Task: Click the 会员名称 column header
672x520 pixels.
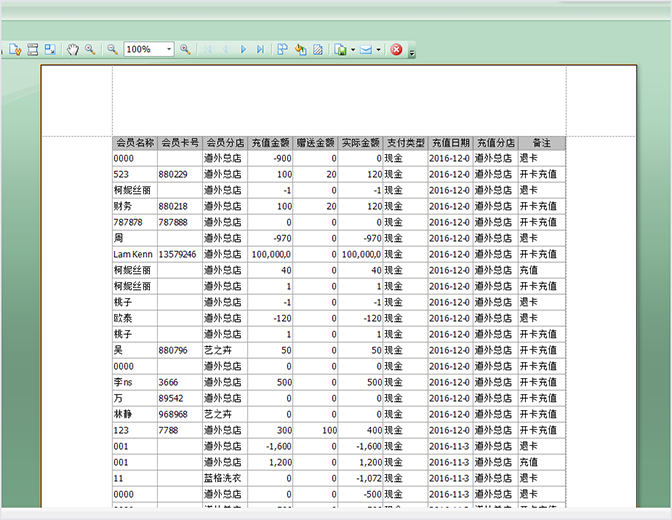Action: 135,143
